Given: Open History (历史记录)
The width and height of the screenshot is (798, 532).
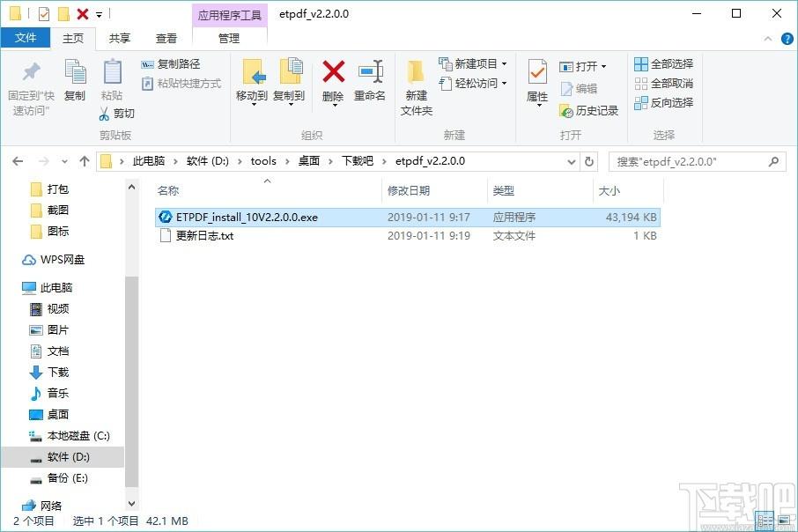Looking at the screenshot, I should click(x=589, y=110).
